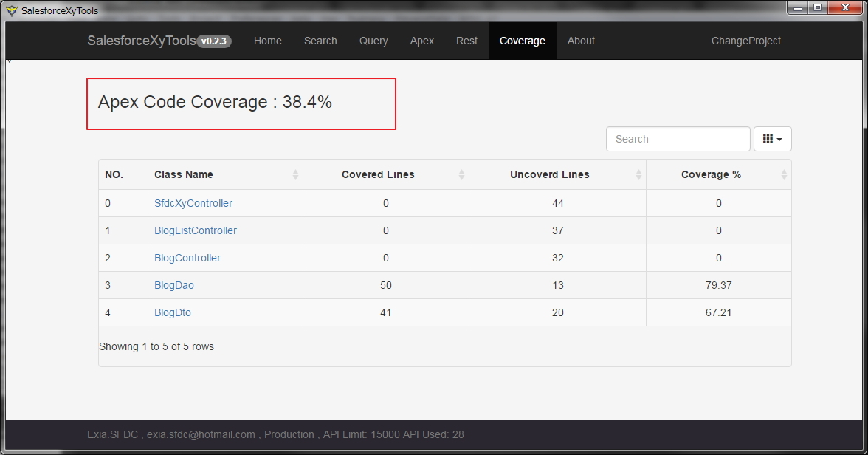The image size is (868, 455).
Task: Maximize the SalesforceXyTools window
Action: pyautogui.click(x=818, y=8)
